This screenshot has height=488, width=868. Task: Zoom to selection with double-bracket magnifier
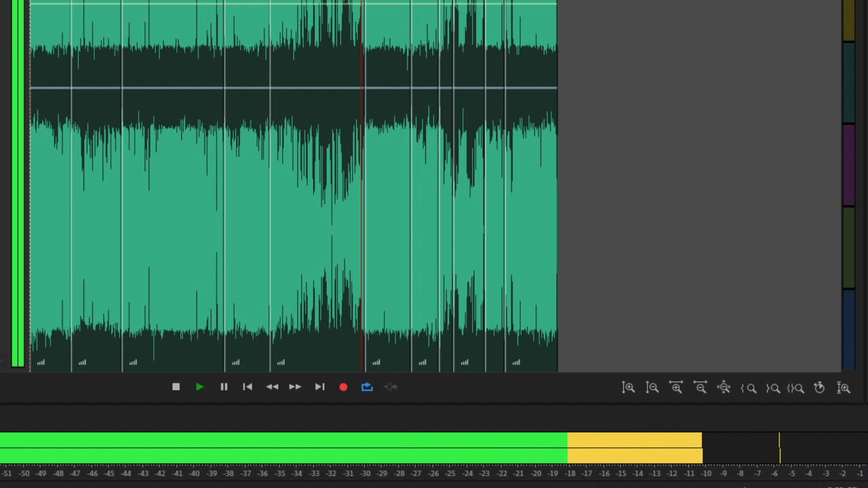[795, 388]
